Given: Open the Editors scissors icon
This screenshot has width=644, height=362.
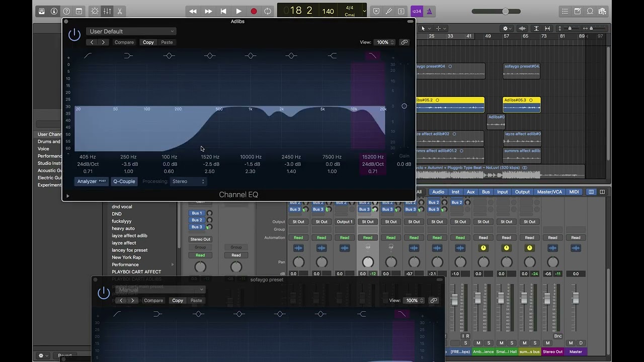Looking at the screenshot, I should click(x=120, y=11).
